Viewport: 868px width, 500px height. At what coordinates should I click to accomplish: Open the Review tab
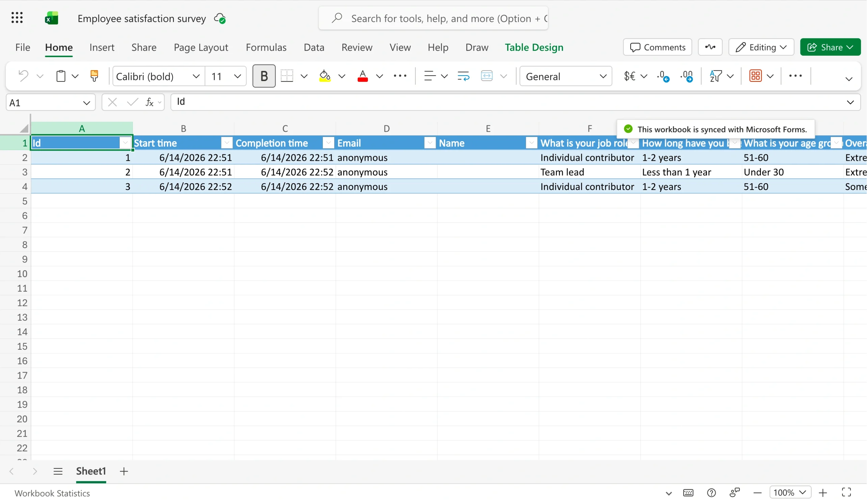coord(357,47)
